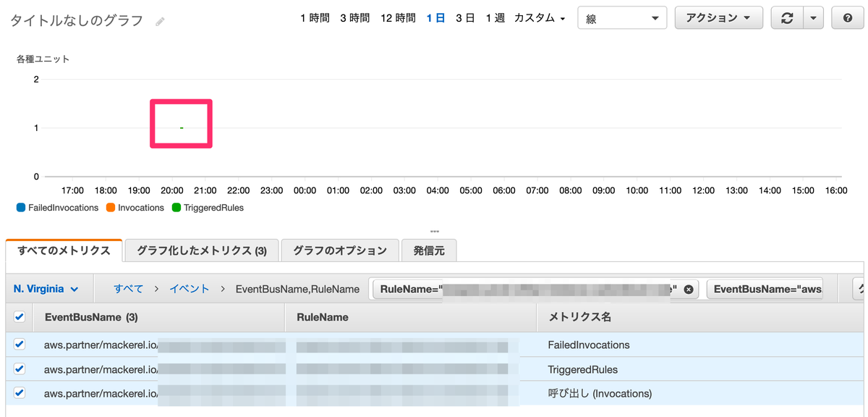Click the refresh icon to reload metrics

pyautogui.click(x=788, y=17)
